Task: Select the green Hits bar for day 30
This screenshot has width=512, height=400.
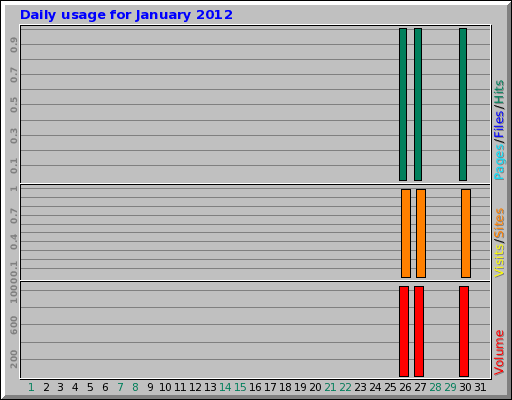Action: (x=463, y=104)
